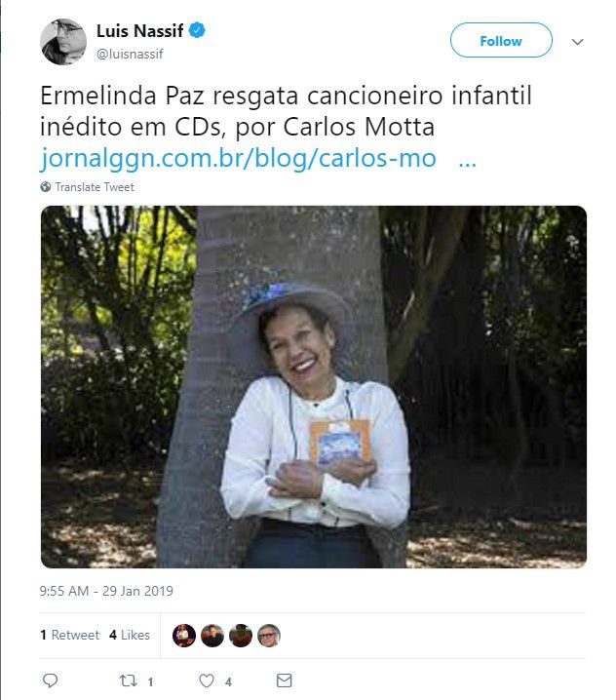Expand the truncated link ellipsis
This screenshot has height=700, width=616.
467,162
